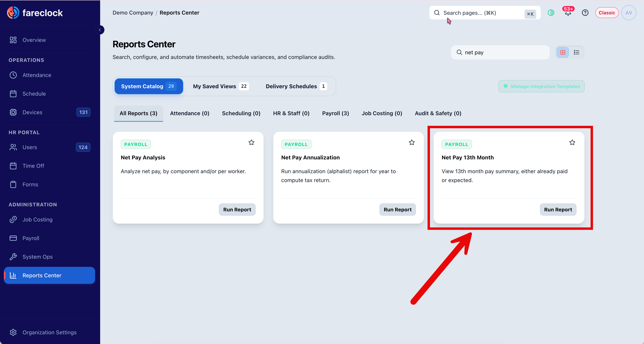The image size is (644, 344).
Task: Switch to grid view layout
Action: (562, 53)
